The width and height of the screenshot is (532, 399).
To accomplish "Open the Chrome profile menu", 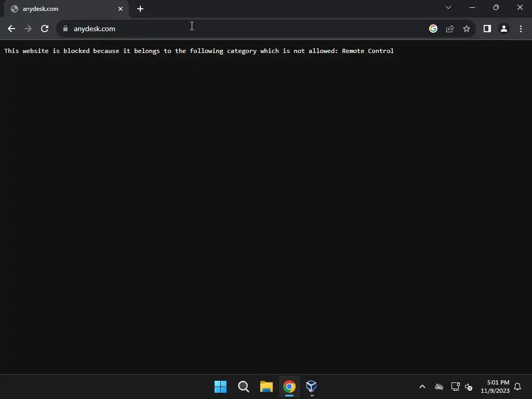I will (504, 29).
